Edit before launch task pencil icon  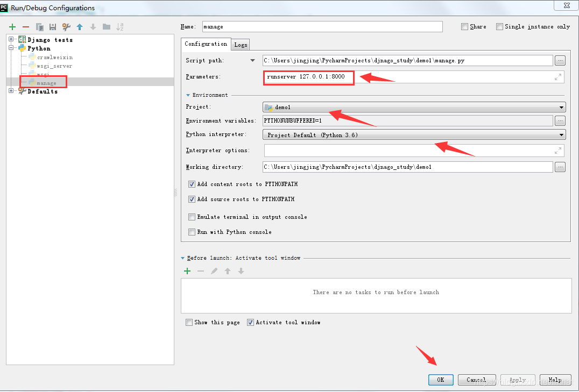point(214,272)
